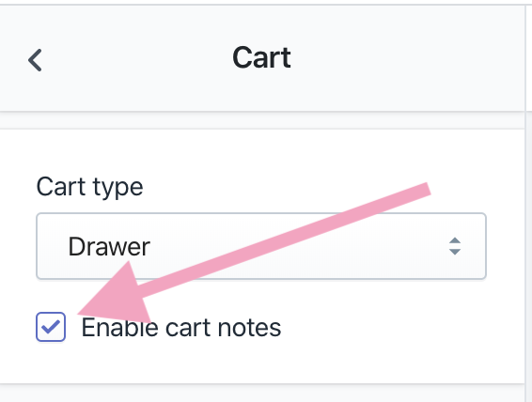Click the downward triangle in select stepper
The height and width of the screenshot is (402, 532).
click(455, 252)
